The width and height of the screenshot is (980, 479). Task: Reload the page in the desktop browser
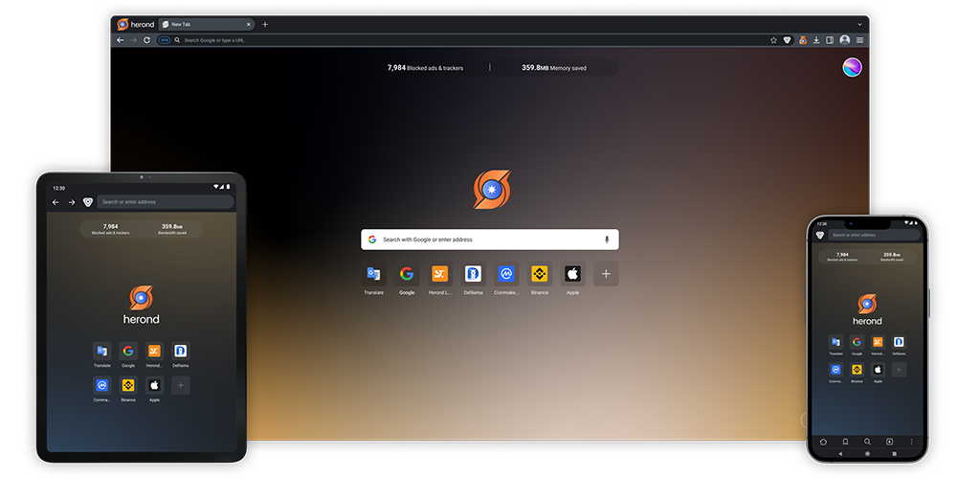(x=146, y=40)
